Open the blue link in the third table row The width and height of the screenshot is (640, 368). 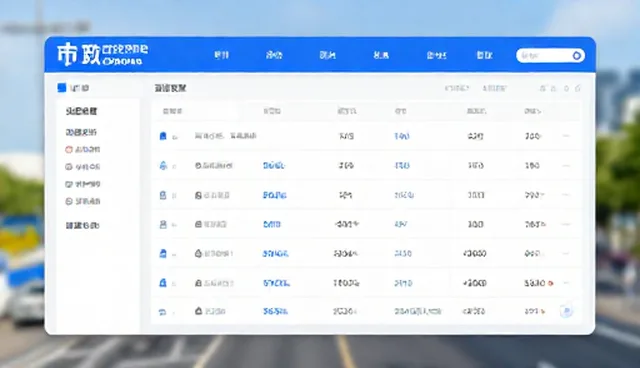pyautogui.click(x=275, y=195)
